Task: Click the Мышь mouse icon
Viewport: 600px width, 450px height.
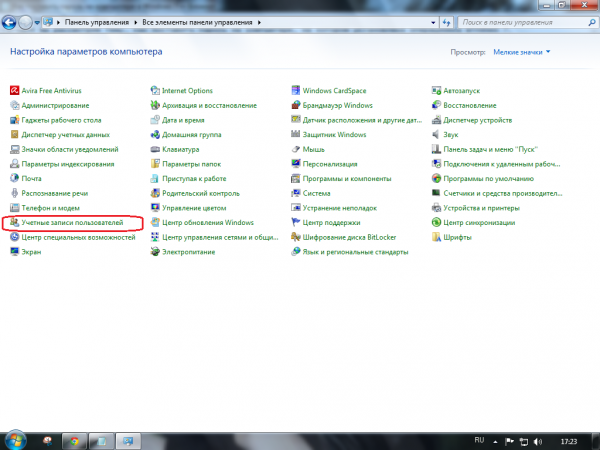Action: (x=296, y=149)
